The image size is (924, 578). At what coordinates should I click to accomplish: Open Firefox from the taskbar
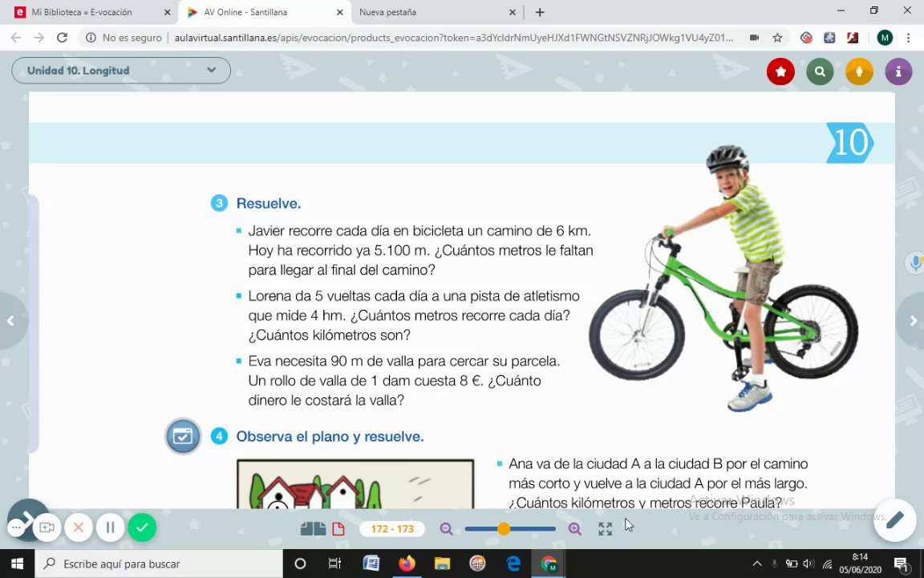[x=407, y=564]
